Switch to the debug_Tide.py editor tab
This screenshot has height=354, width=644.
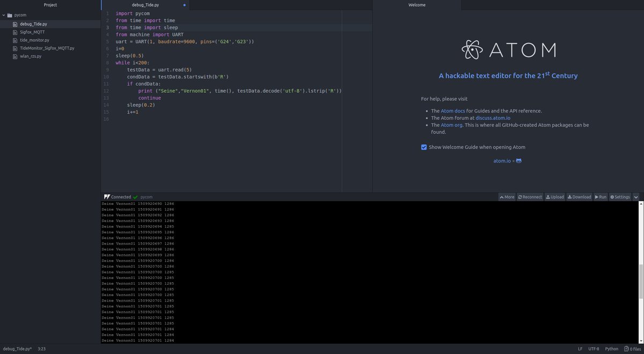[x=145, y=5]
